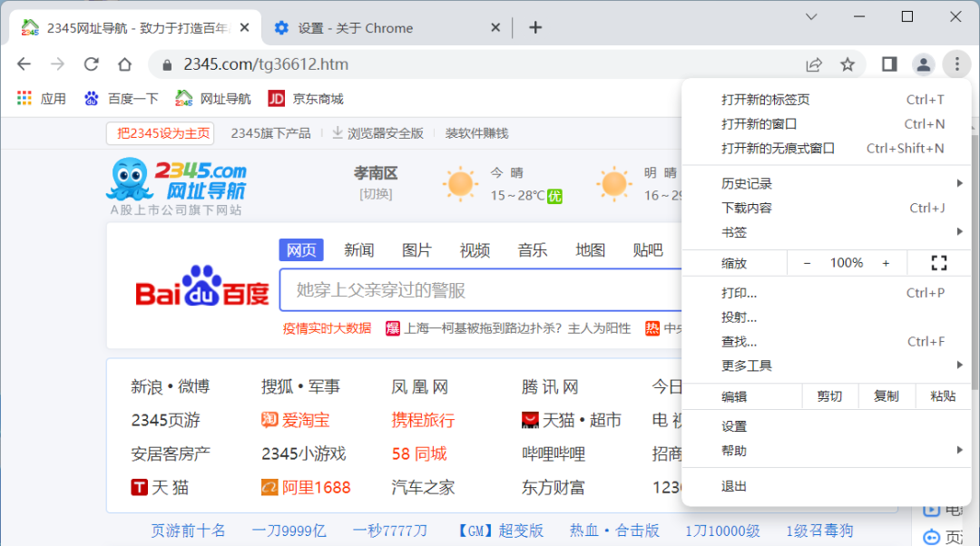Click the address bar URL
Viewport: 980px width, 546px height.
coord(266,64)
